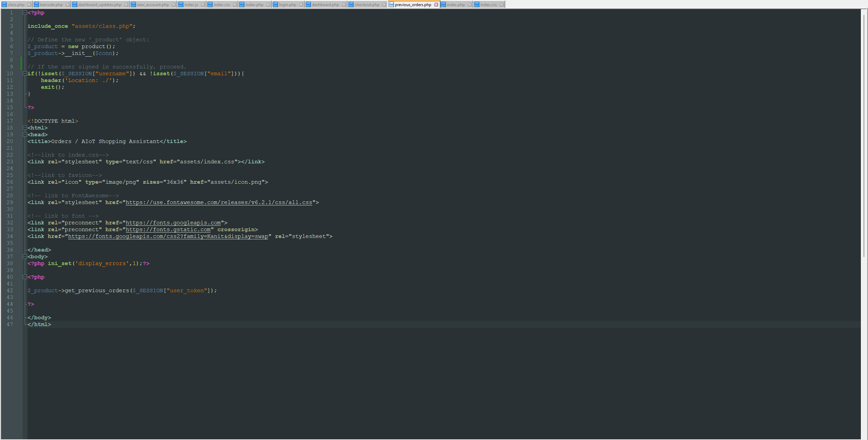Click line number 42 in the margin
Screen dimensions: 868x440
[x=10, y=291]
